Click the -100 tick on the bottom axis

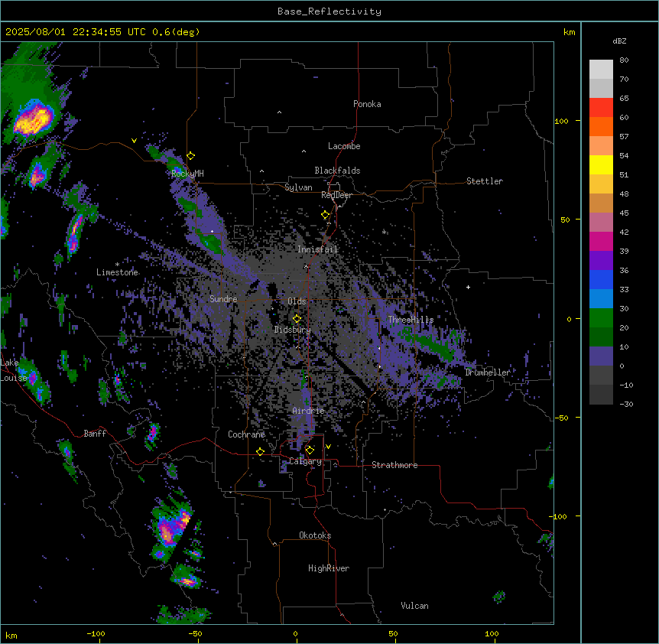(x=96, y=633)
